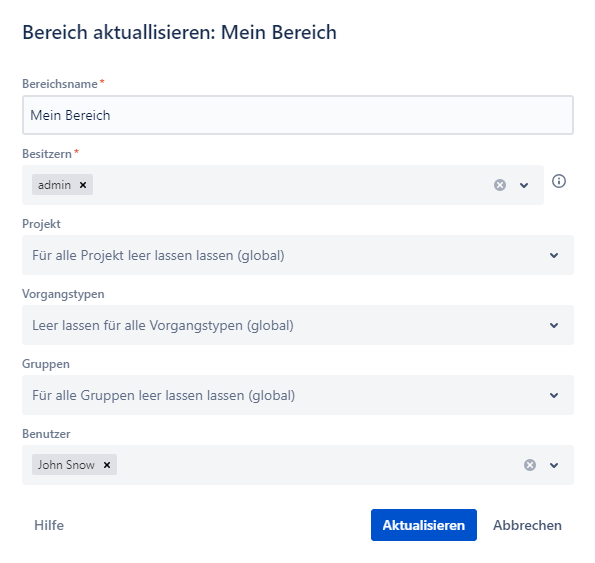Click the Bereichsname text field
The height and width of the screenshot is (563, 595).
click(x=298, y=115)
